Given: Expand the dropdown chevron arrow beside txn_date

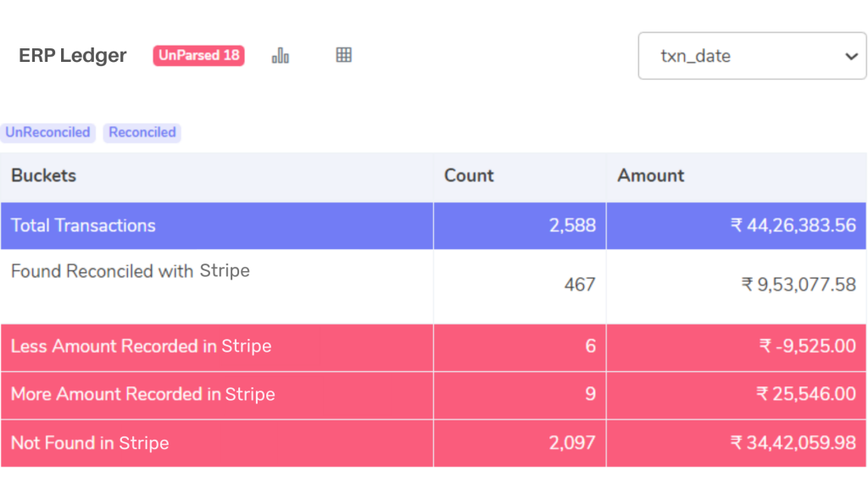Looking at the screenshot, I should pyautogui.click(x=851, y=57).
